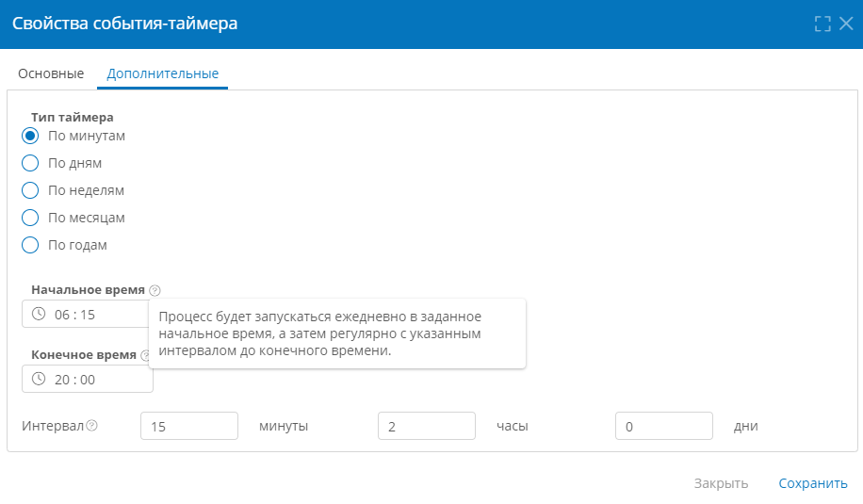Click help icon next to Начальное время
The image size is (863, 504).
pos(155,290)
